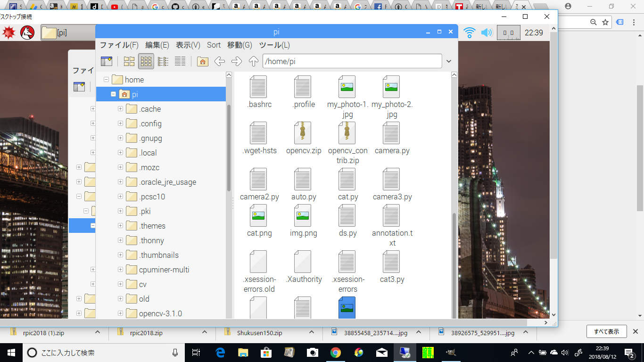Select the opencv.zip archive icon
The width and height of the screenshot is (644, 362).
(303, 133)
